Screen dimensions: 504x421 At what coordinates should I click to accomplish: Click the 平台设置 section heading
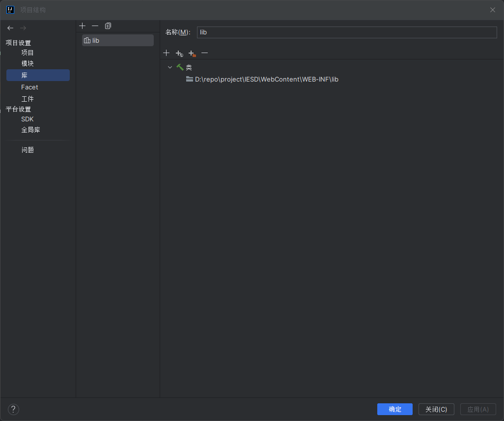(18, 109)
